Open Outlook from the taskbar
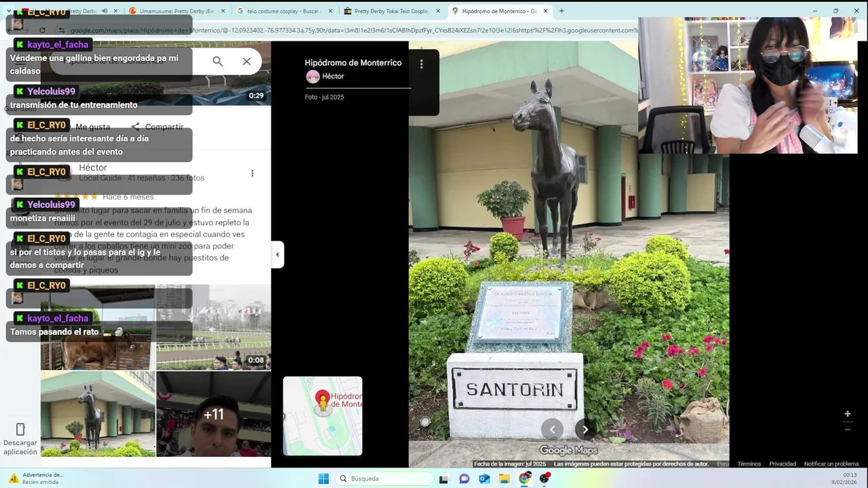This screenshot has height=488, width=868. pyautogui.click(x=484, y=479)
